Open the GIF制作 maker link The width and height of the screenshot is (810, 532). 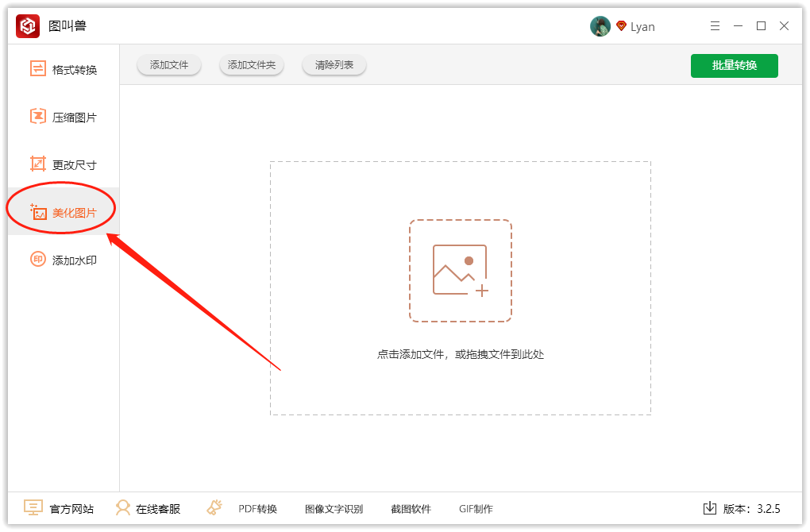476,509
